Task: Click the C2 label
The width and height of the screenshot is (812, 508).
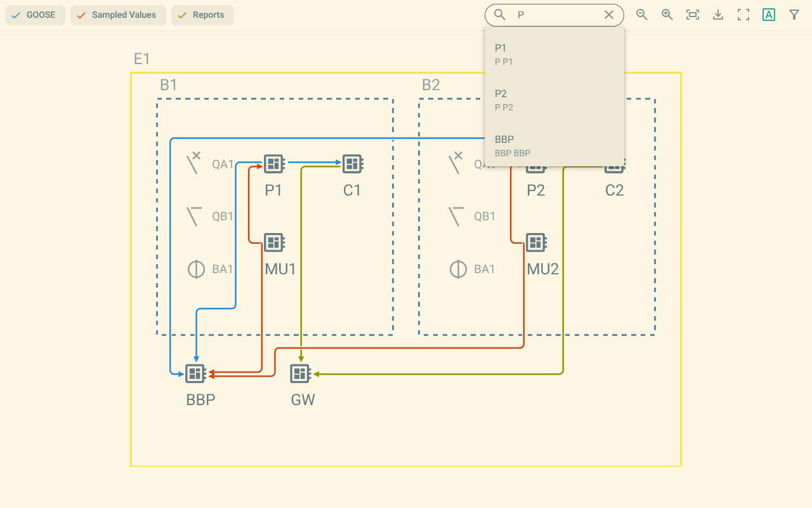Action: point(615,190)
